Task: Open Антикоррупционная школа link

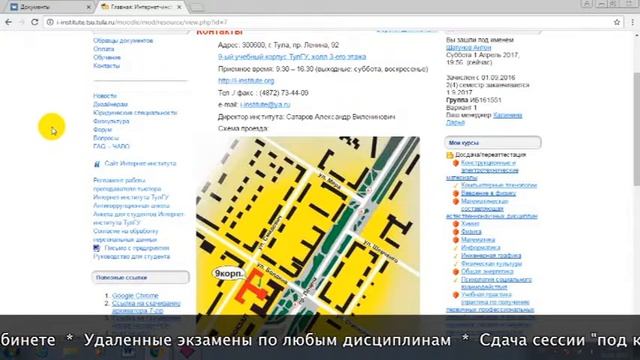Action: coord(131,206)
